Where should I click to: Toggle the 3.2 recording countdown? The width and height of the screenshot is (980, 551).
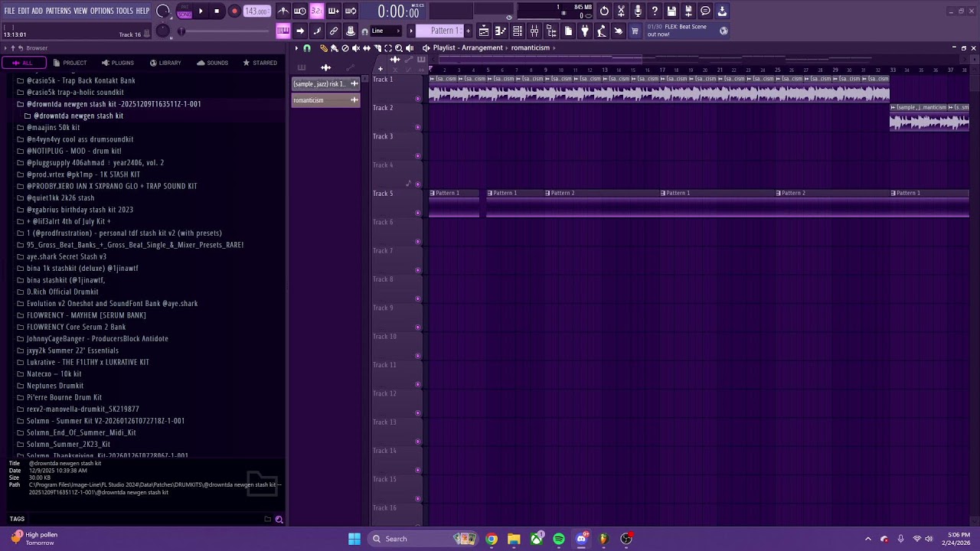click(317, 11)
